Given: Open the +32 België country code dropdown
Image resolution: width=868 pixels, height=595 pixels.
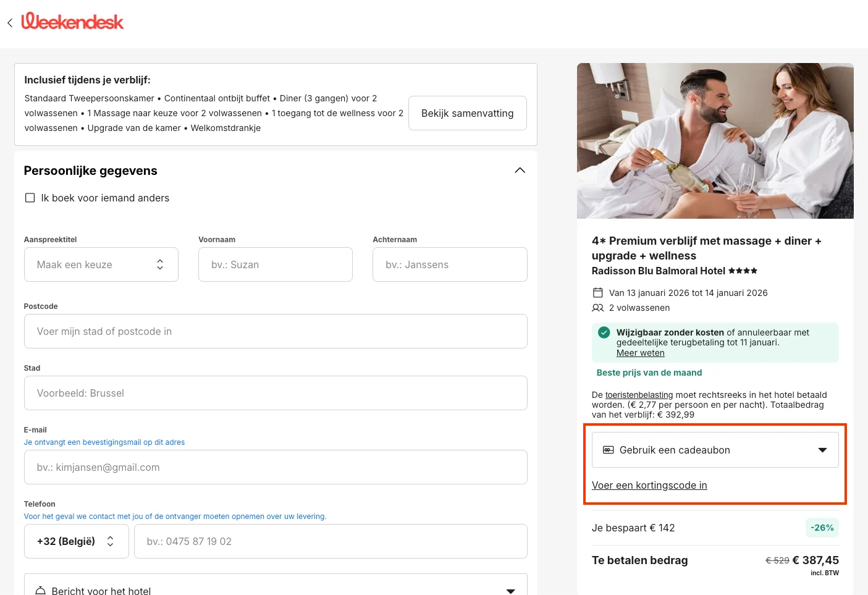Looking at the screenshot, I should [76, 541].
